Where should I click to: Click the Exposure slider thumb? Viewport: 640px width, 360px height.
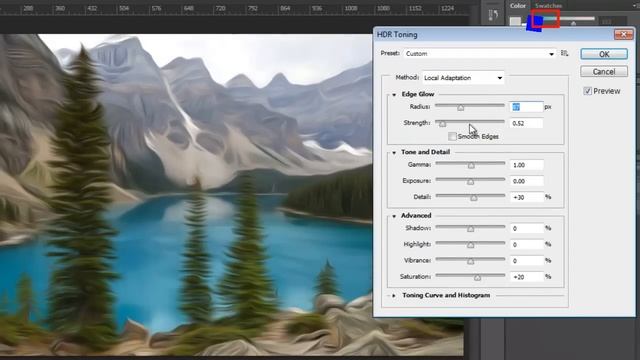471,182
